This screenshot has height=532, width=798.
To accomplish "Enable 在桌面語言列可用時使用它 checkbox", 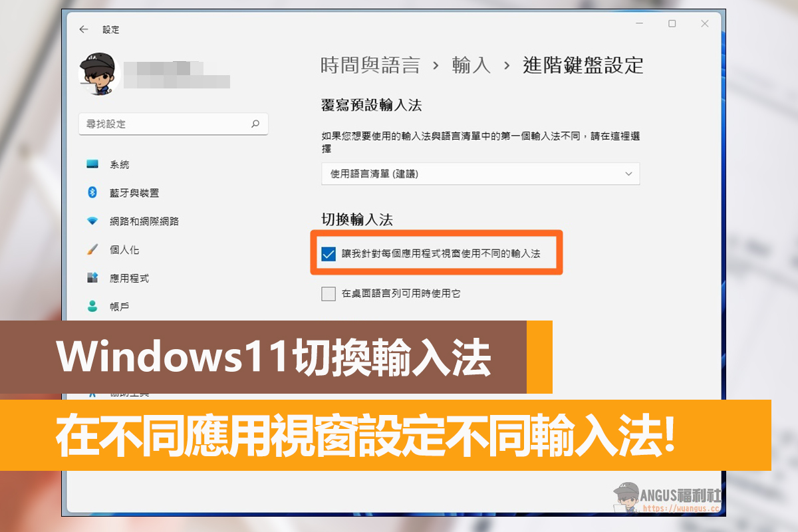I will click(328, 293).
